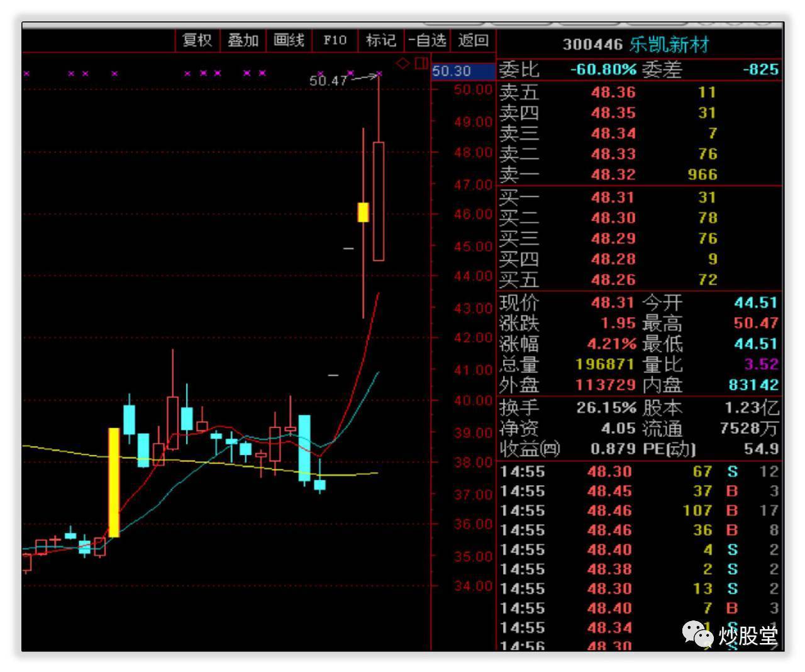Open the F10 company info
Screen dimensions: 805x672
[x=335, y=40]
